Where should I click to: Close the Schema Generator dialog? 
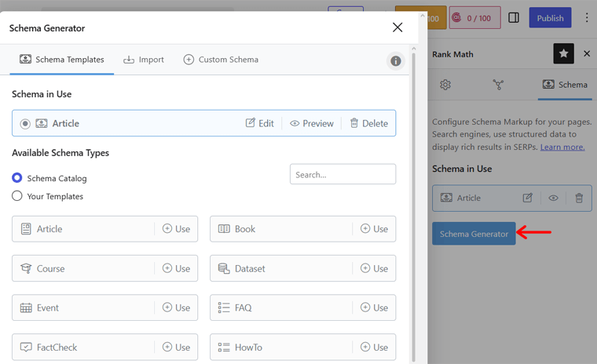[397, 27]
